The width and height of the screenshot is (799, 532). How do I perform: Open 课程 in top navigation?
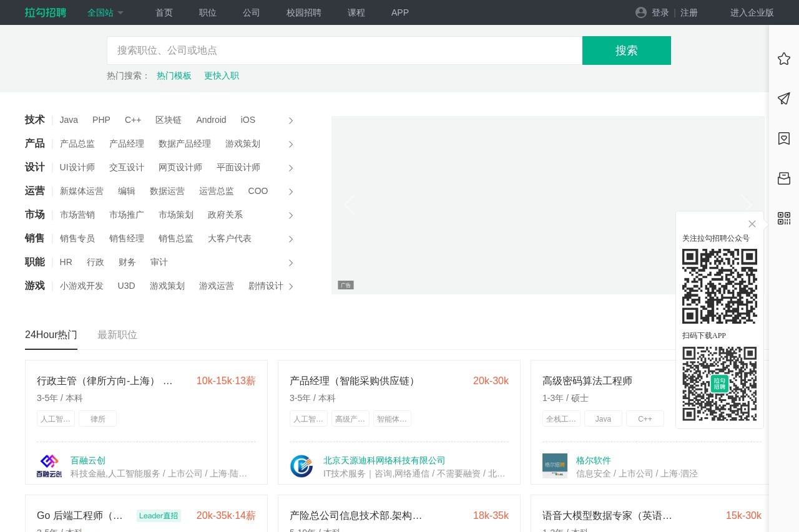pos(356,12)
